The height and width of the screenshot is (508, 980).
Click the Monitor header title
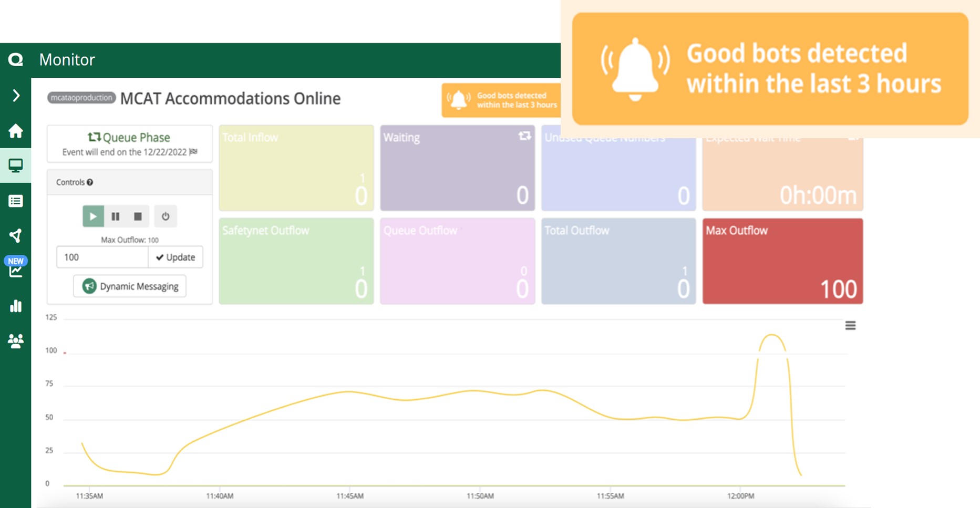pyautogui.click(x=67, y=59)
